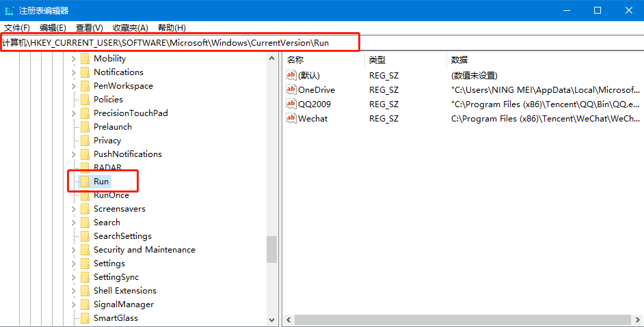Click the registry editor title bar icon
The width and height of the screenshot is (644, 327).
point(10,11)
